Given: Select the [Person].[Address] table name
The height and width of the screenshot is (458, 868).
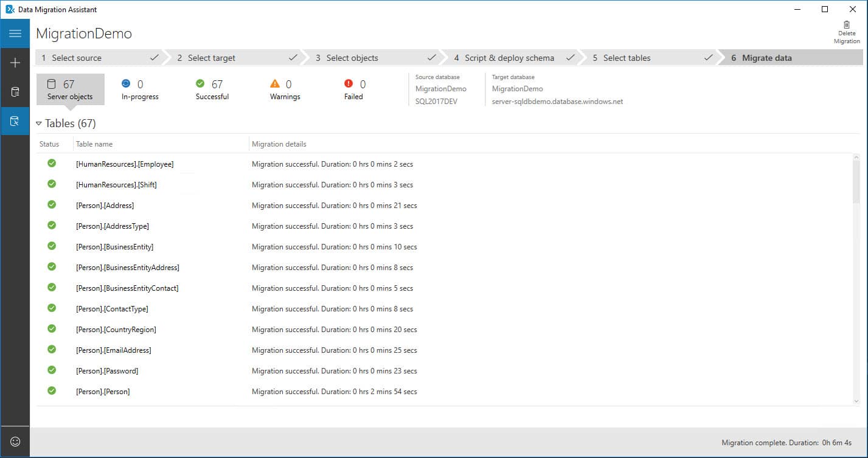Looking at the screenshot, I should pyautogui.click(x=105, y=206).
